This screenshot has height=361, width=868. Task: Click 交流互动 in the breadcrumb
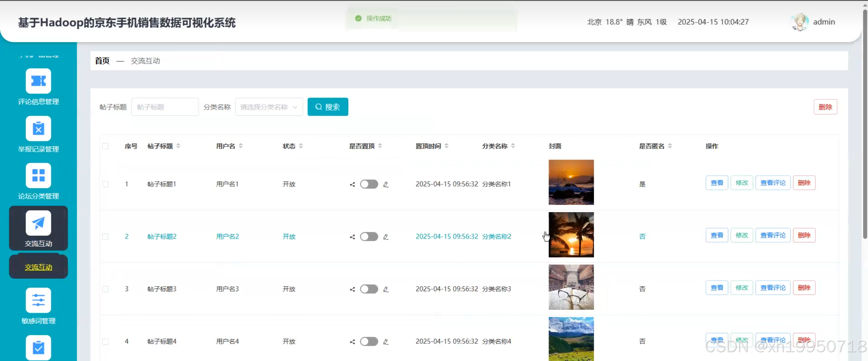145,61
